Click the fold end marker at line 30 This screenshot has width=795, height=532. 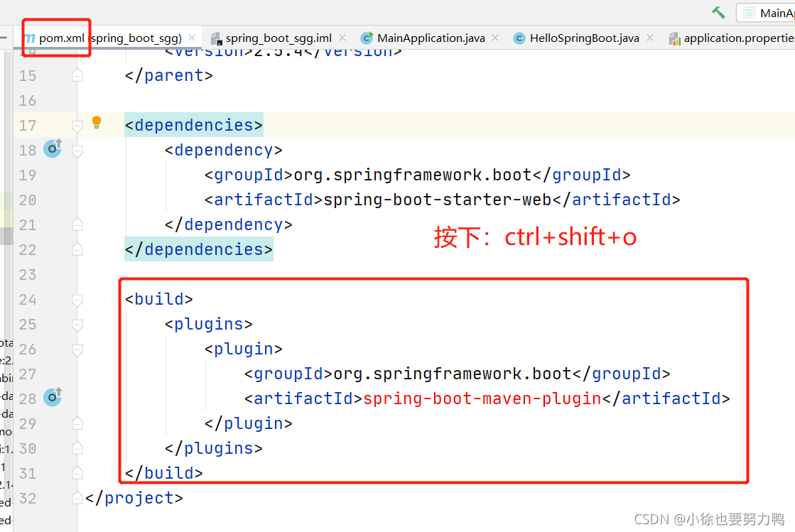click(x=77, y=448)
